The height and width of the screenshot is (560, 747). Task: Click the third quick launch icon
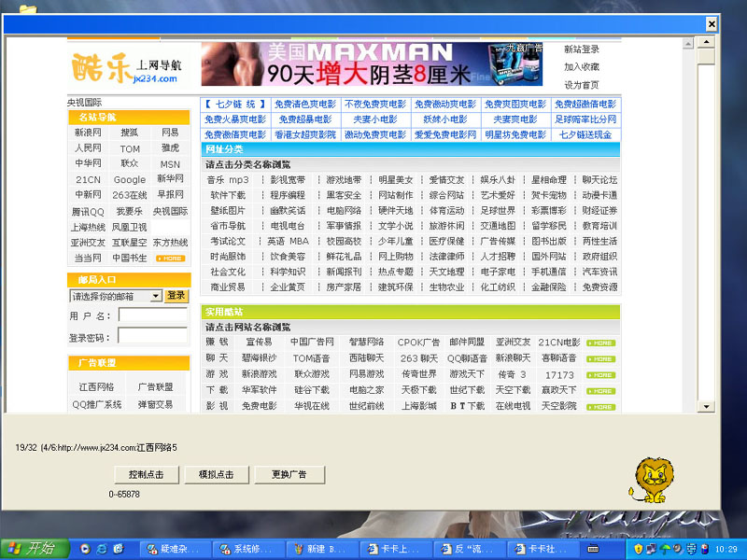[119, 549]
